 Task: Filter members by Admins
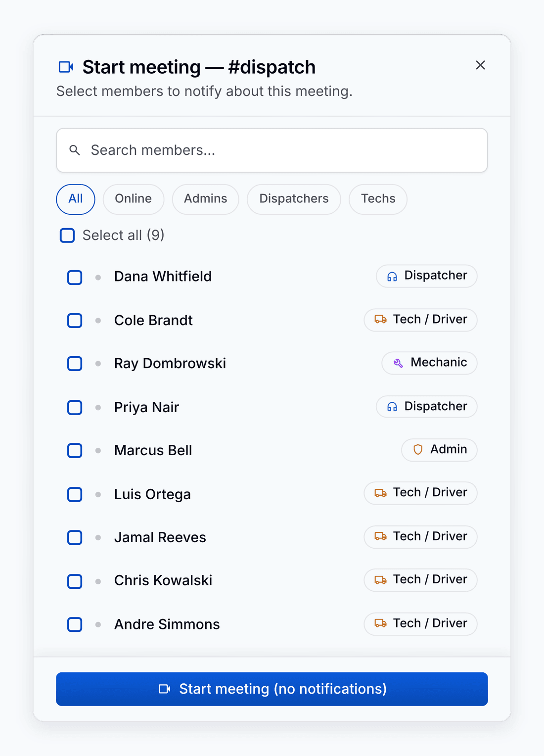[206, 199]
